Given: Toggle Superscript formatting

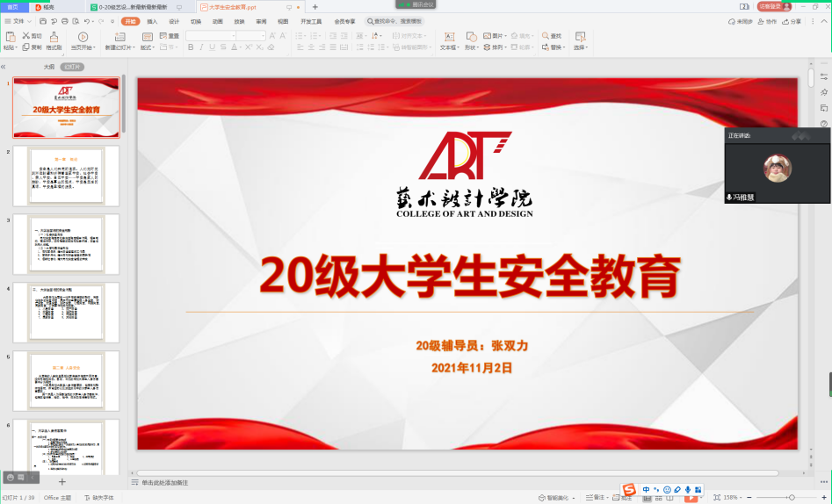Looking at the screenshot, I should [x=249, y=47].
